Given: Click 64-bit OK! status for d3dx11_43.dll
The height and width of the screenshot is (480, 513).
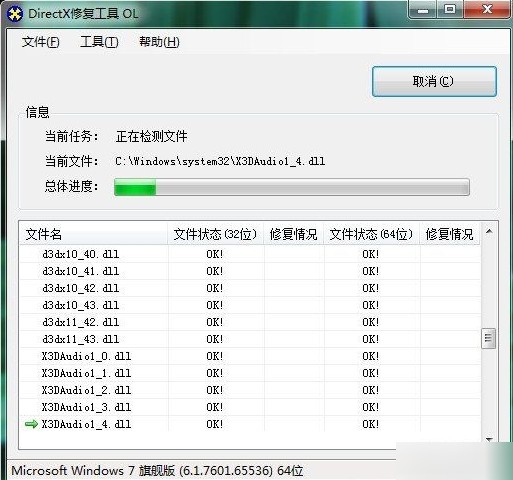Looking at the screenshot, I should [371, 339].
